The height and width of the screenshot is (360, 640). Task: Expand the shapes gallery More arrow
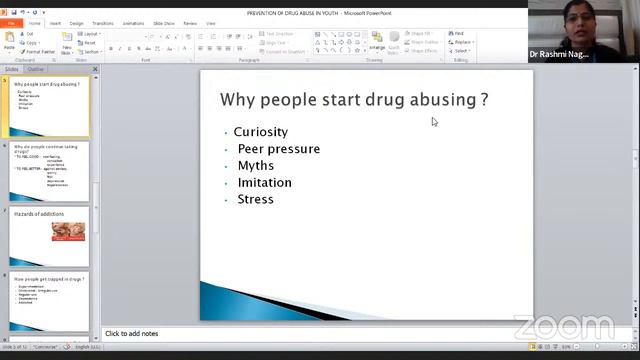point(365,51)
